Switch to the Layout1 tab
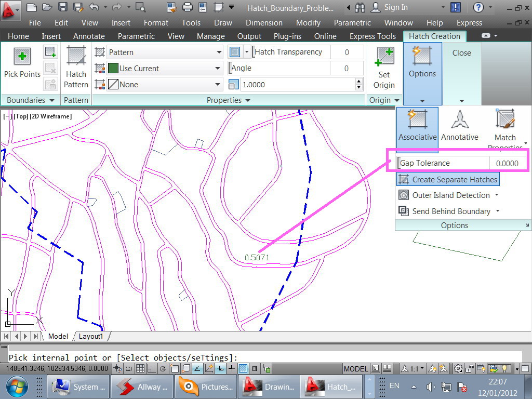The width and height of the screenshot is (532, 399). tap(90, 336)
